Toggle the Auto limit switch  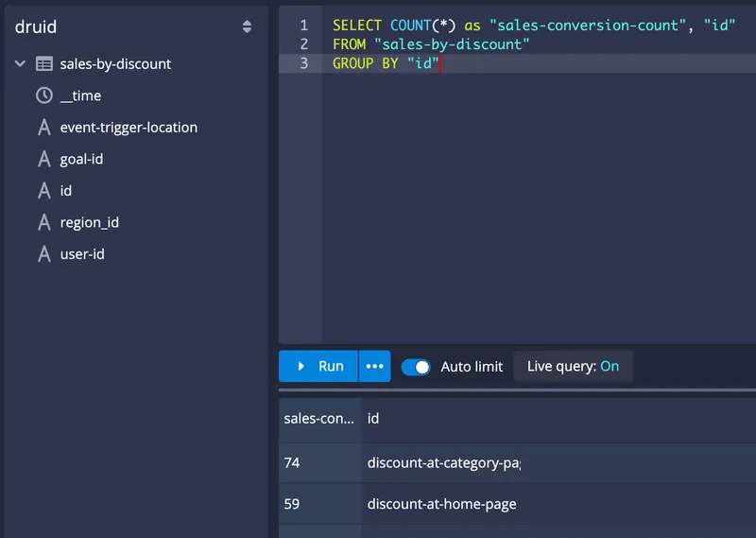(x=416, y=367)
